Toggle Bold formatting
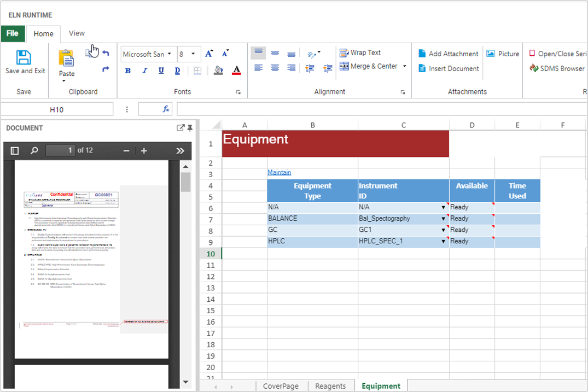This screenshot has width=588, height=392. (x=128, y=71)
